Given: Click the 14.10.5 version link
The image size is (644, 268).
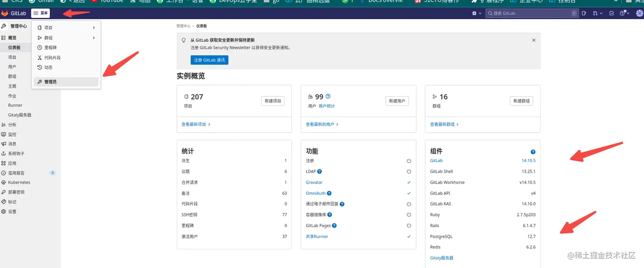Looking at the screenshot, I should (x=529, y=161).
